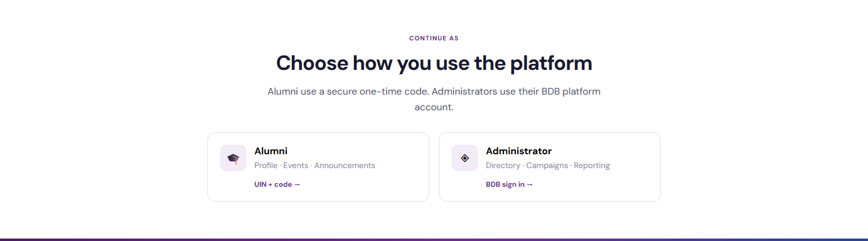This screenshot has height=241, width=868.
Task: Click the 'Choose how you use the platform' heading
Action: point(434,63)
